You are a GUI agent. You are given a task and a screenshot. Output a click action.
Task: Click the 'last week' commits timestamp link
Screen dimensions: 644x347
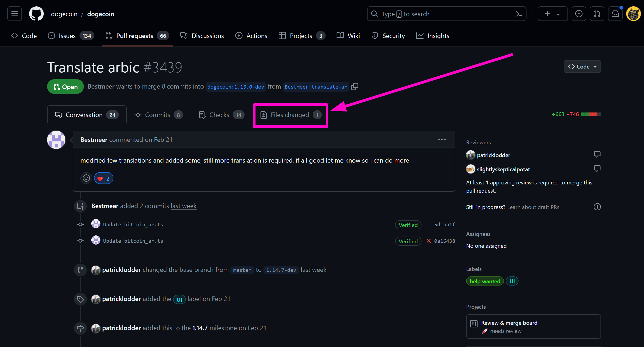184,206
